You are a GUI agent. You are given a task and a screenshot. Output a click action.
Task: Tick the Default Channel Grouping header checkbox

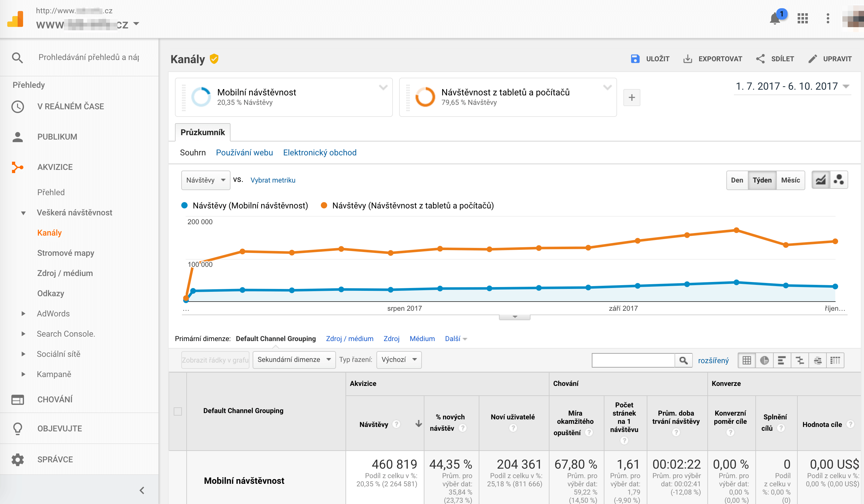(x=177, y=411)
